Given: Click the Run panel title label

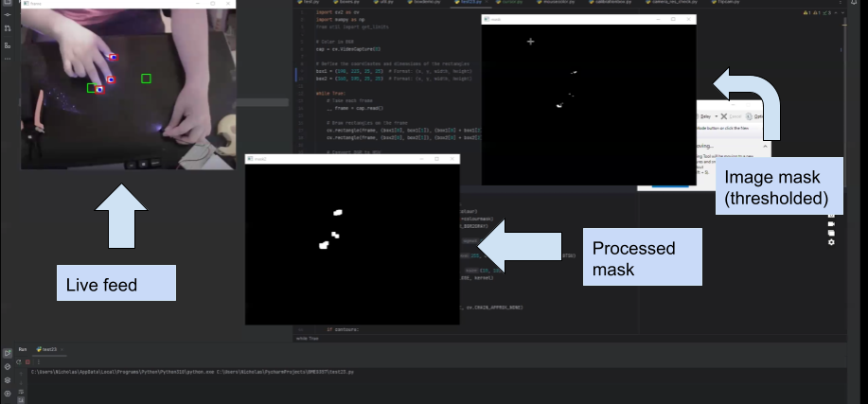Looking at the screenshot, I should 23,349.
